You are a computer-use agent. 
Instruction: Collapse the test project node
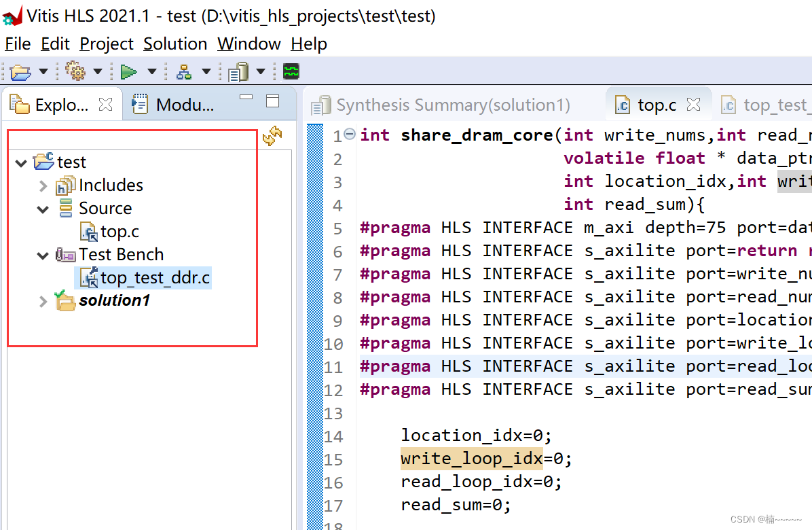point(21,163)
